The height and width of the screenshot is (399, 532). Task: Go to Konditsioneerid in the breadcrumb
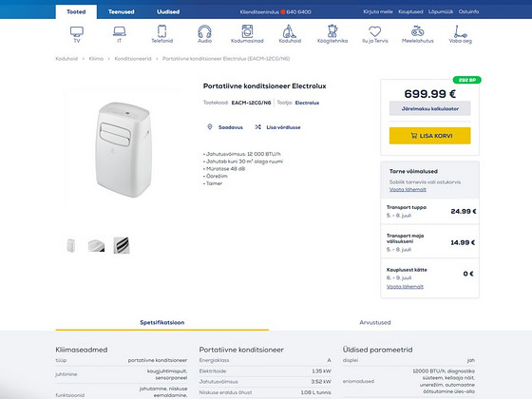pyautogui.click(x=133, y=59)
